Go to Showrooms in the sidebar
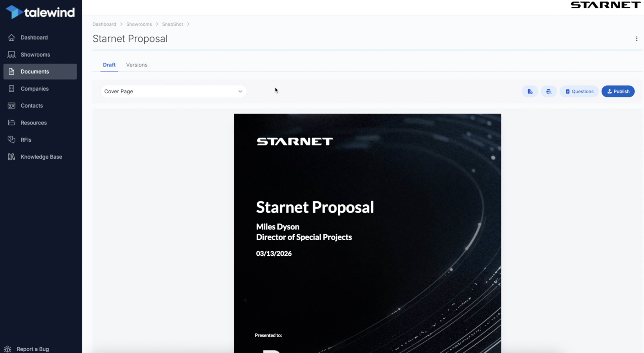Screen dimensions: 644x353 click(x=40, y=54)
